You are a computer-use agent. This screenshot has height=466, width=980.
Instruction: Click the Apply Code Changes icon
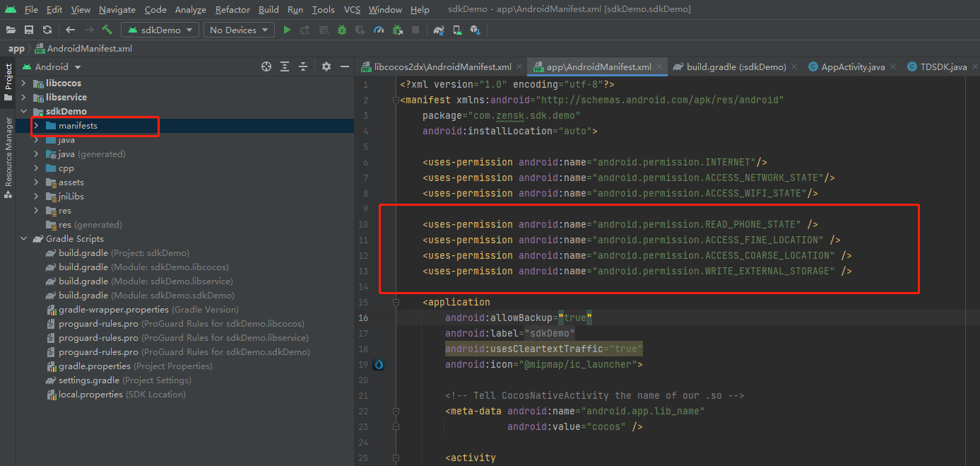point(324,30)
